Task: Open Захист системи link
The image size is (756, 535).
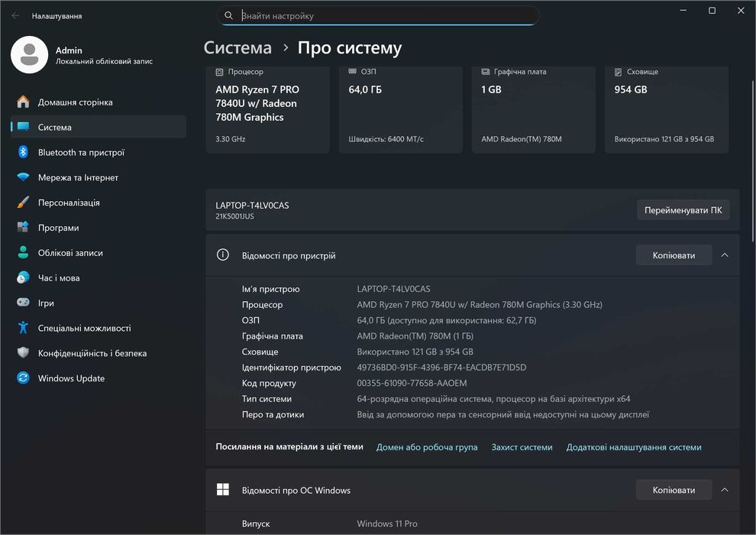Action: [x=522, y=447]
